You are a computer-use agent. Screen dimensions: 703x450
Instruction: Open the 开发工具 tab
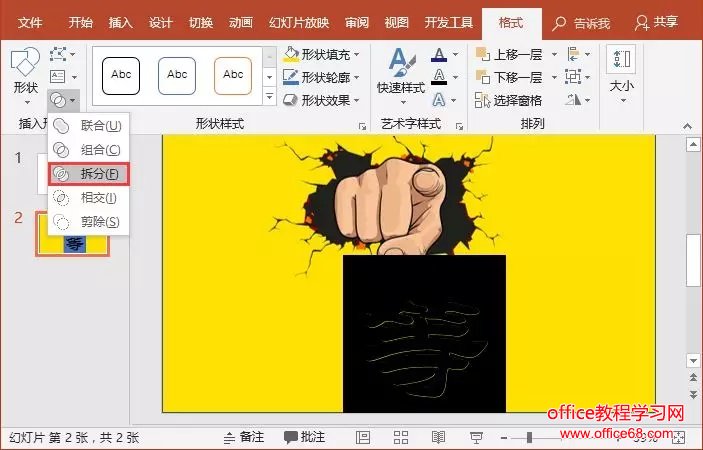click(449, 22)
